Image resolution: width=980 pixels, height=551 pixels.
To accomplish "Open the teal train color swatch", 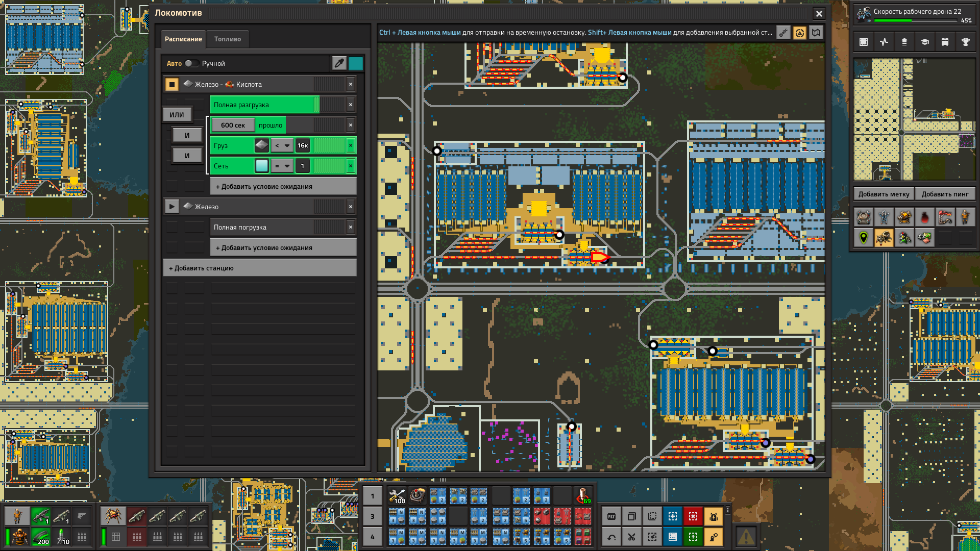I will [x=356, y=63].
